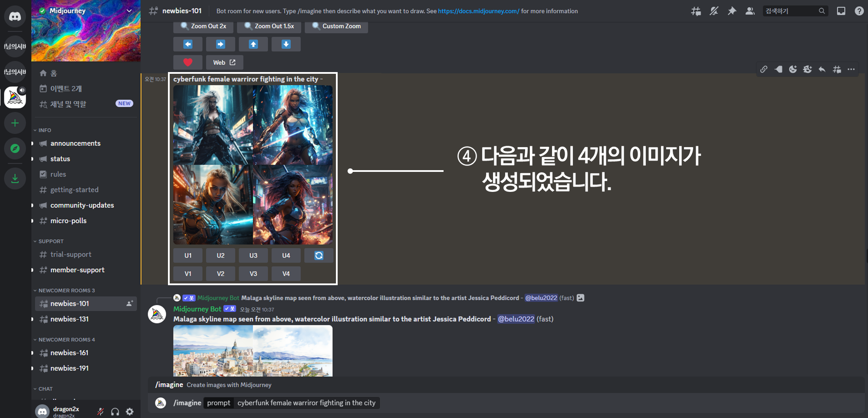868x418 pixels.
Task: Favorite the image with heart button
Action: [188, 63]
